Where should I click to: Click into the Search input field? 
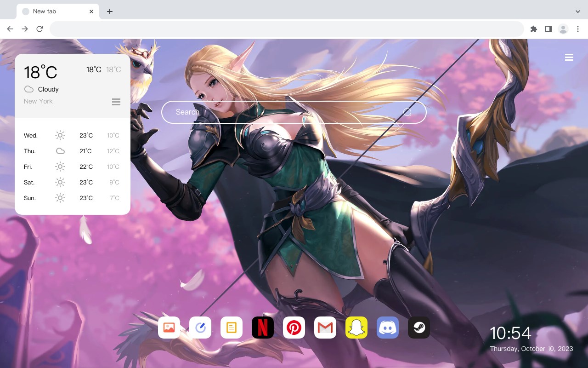[x=294, y=112]
